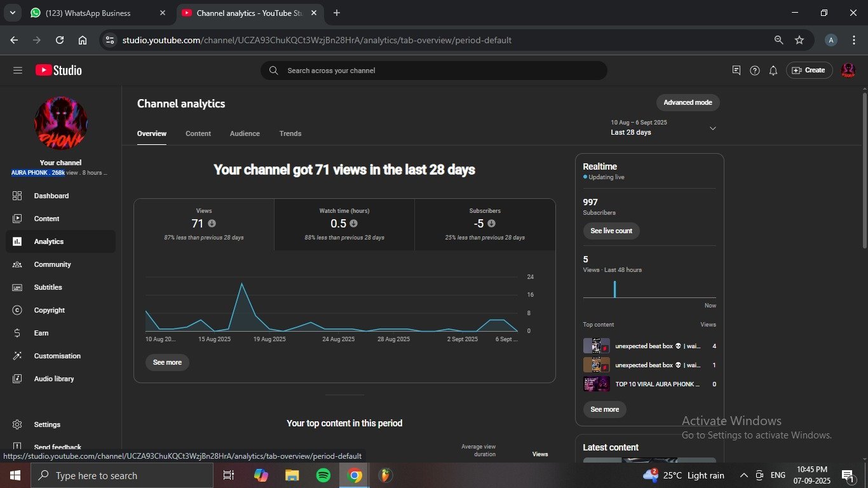The image size is (868, 488).
Task: Click the Subtitles sidebar item
Action: [48, 287]
